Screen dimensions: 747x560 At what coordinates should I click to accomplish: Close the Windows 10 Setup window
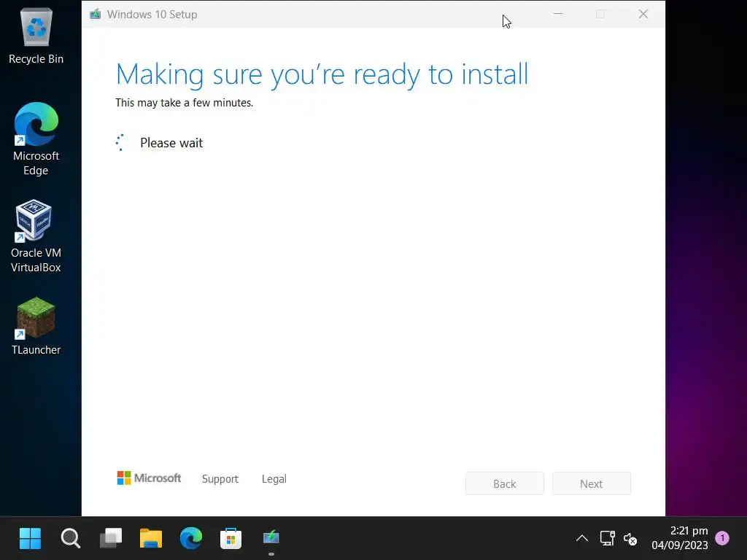coord(643,15)
